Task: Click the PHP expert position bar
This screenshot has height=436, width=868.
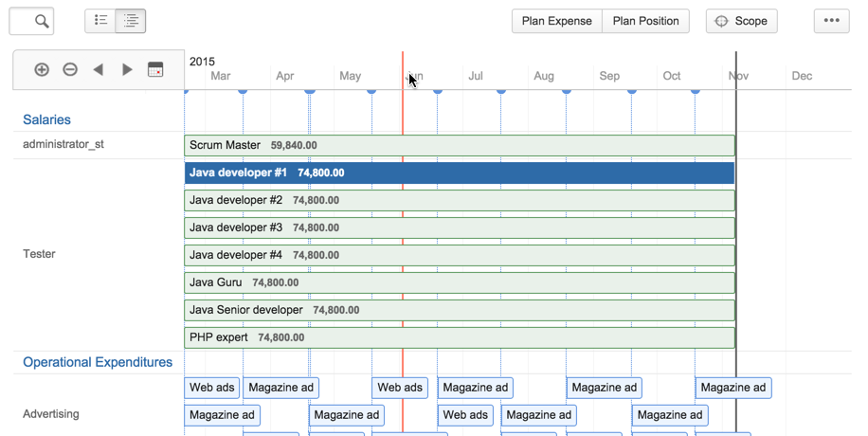Action: (x=459, y=337)
